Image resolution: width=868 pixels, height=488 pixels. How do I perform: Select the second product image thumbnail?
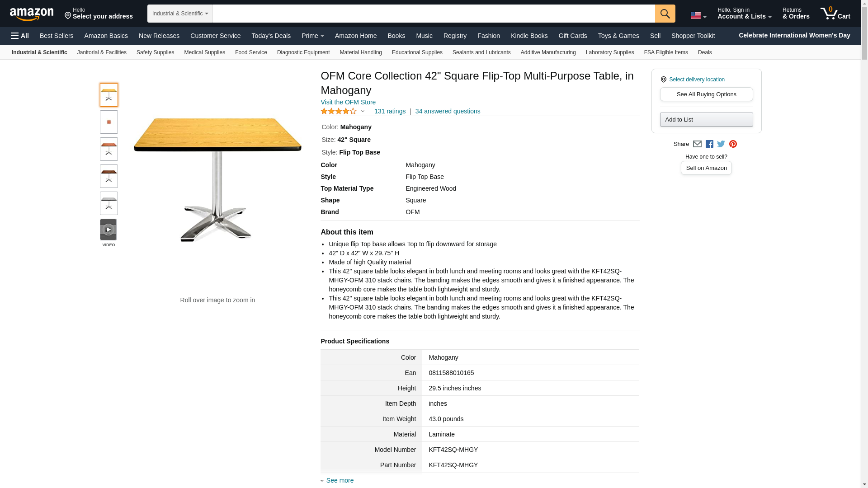tap(109, 122)
